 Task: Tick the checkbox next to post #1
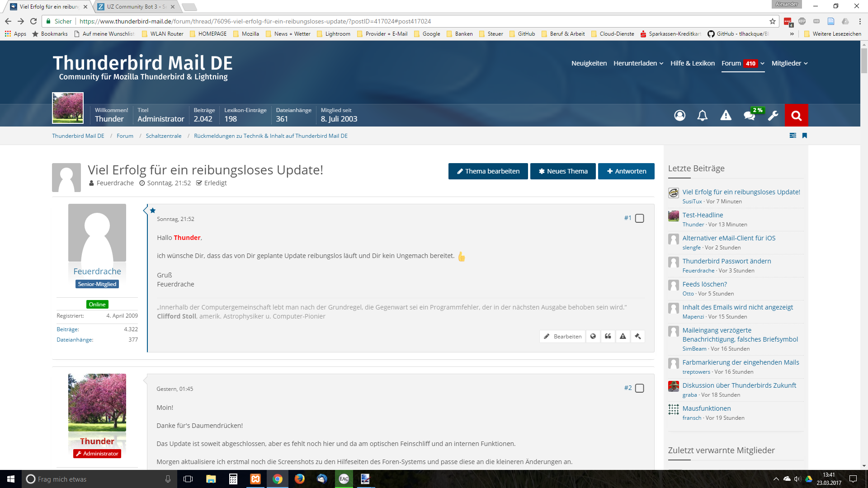coord(639,218)
